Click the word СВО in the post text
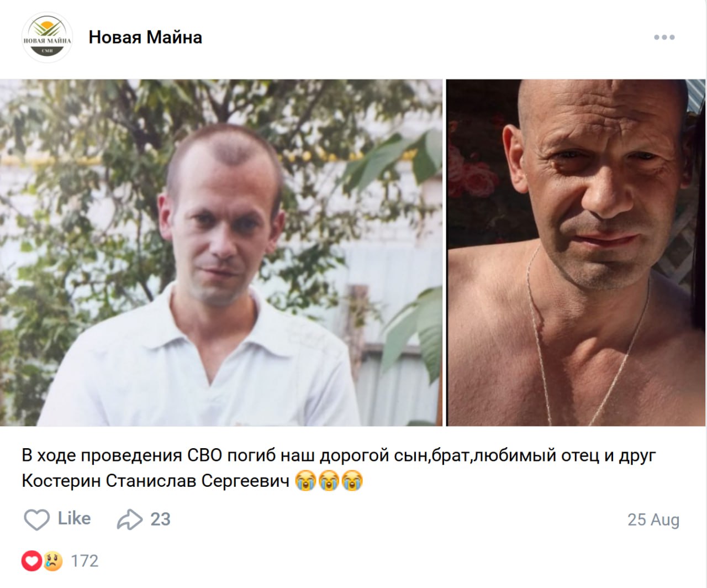The image size is (707, 588). (x=205, y=456)
